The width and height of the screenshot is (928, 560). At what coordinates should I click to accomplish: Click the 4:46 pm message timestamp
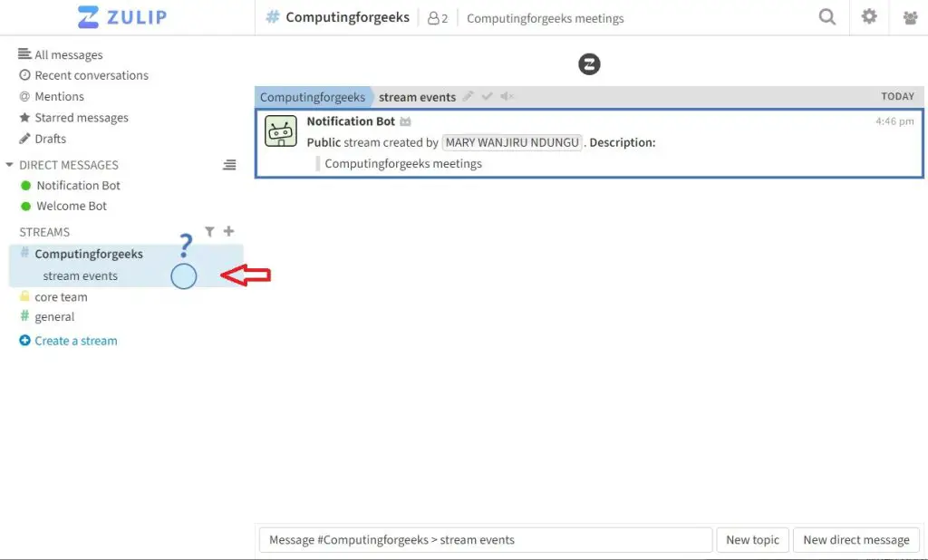[894, 121]
